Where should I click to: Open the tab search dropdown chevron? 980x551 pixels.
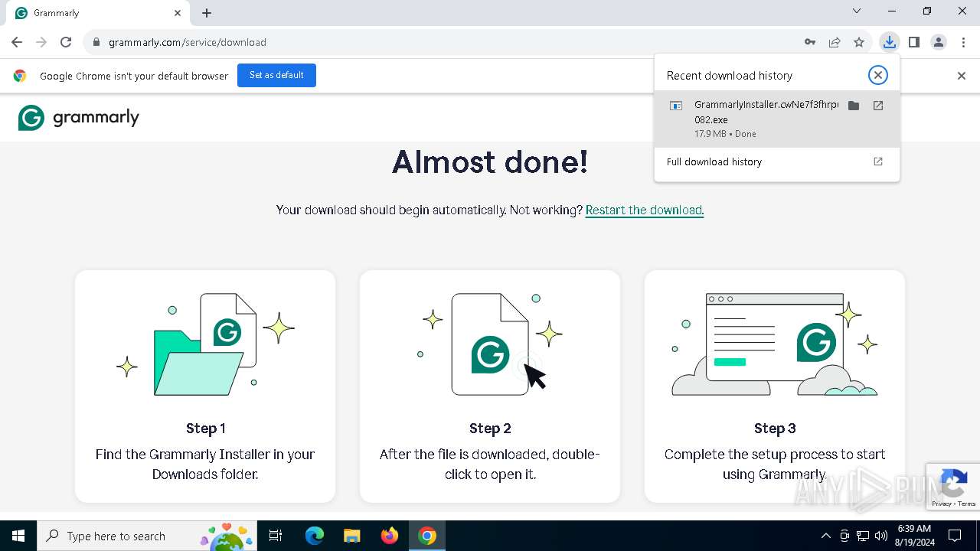[857, 11]
